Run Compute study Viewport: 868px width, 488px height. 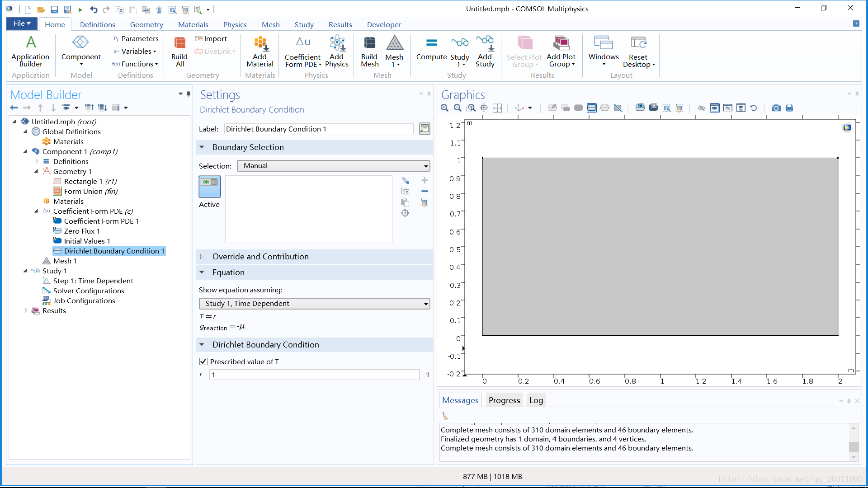[x=431, y=49]
